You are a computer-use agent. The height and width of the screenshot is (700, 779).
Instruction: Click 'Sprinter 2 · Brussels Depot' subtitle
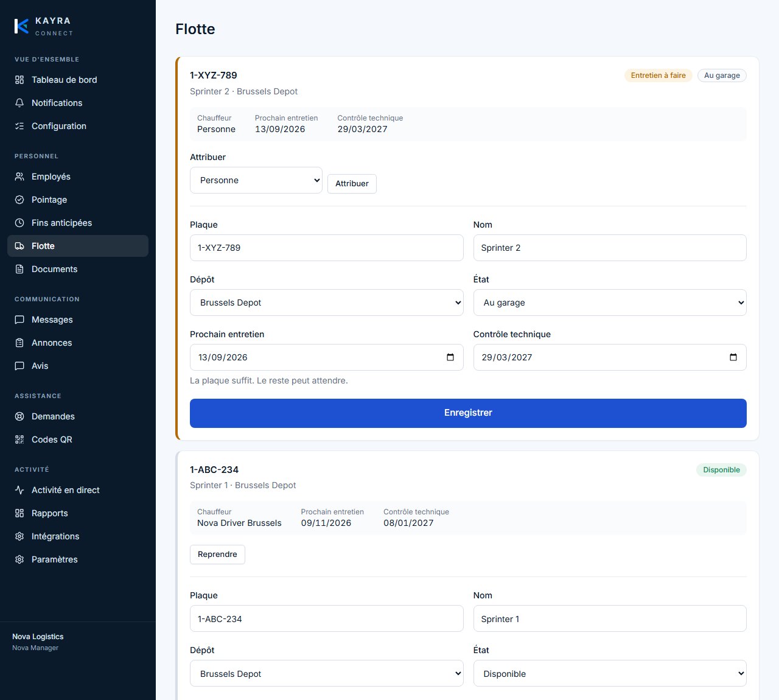click(243, 91)
